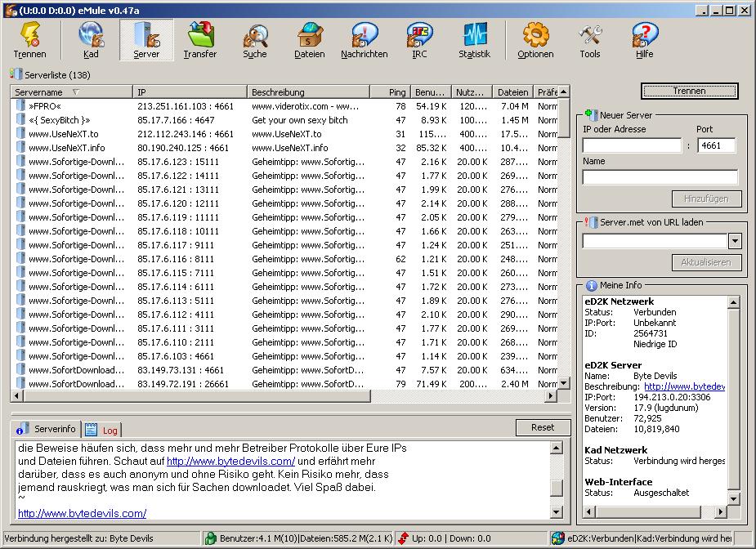The image size is (756, 549).
Task: Open the bytedevils link inside the server message
Action: pyautogui.click(x=231, y=462)
